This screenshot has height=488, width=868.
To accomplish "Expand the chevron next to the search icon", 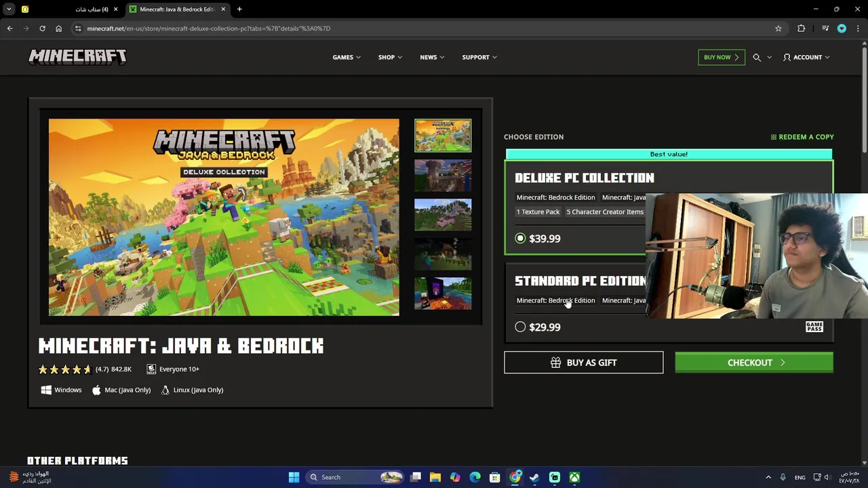I will (x=769, y=58).
